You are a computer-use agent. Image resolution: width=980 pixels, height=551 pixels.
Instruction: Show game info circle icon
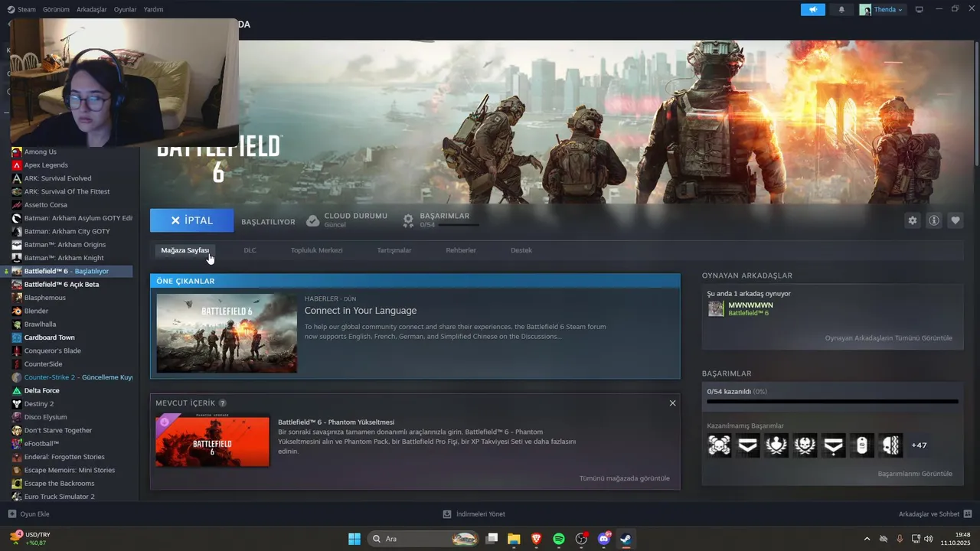coord(934,220)
